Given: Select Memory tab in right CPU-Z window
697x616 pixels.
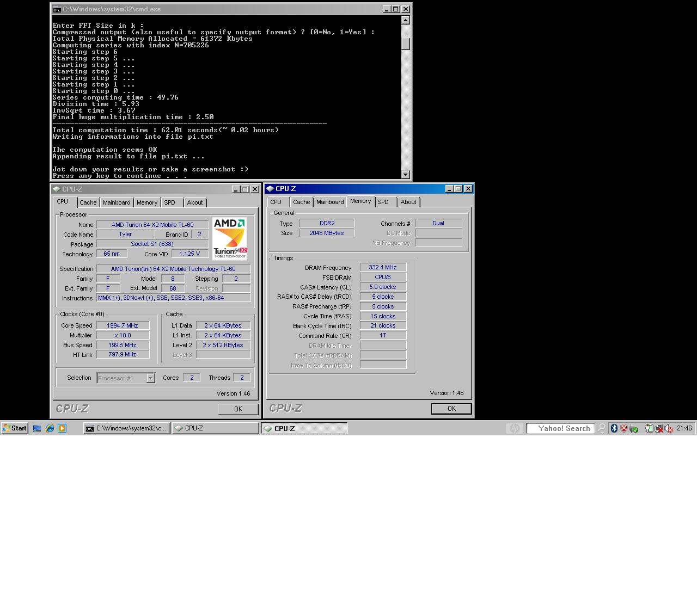Looking at the screenshot, I should point(360,201).
